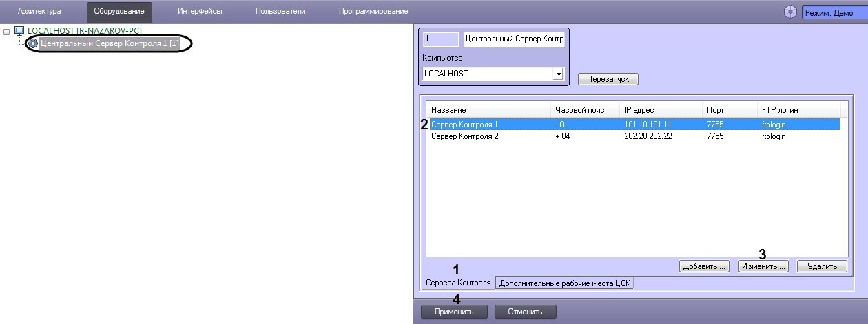The image size is (868, 324).
Task: Click the gear icon of Центральный Сервер Контроля
Action: point(32,43)
